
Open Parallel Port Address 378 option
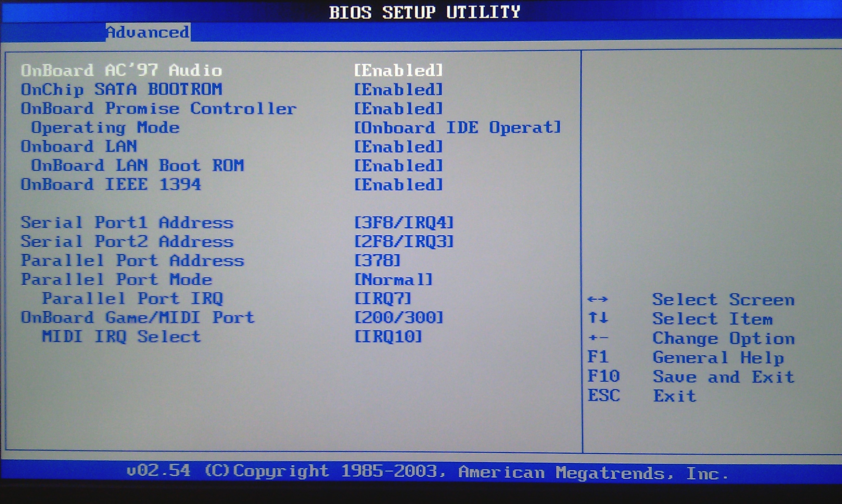[x=377, y=261]
